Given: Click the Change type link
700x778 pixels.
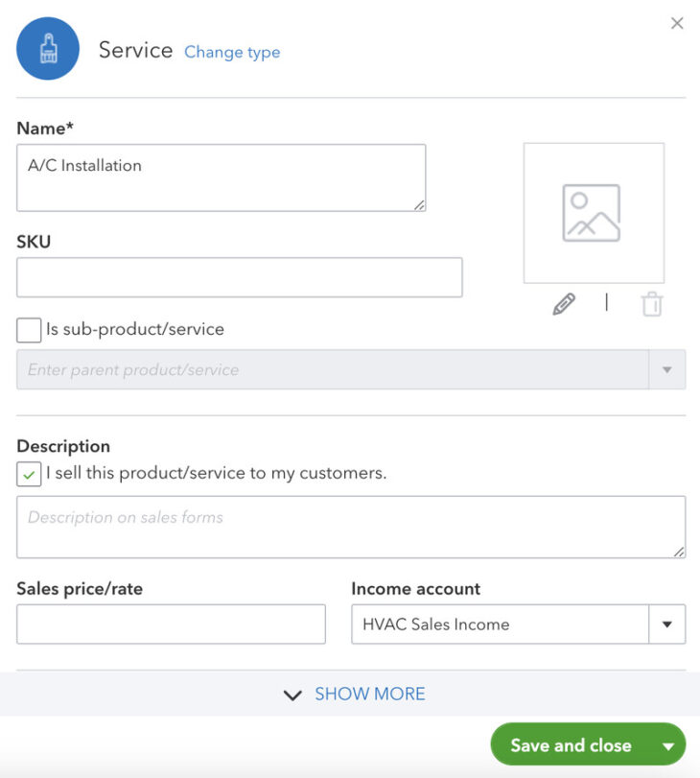Looking at the screenshot, I should pyautogui.click(x=232, y=53).
